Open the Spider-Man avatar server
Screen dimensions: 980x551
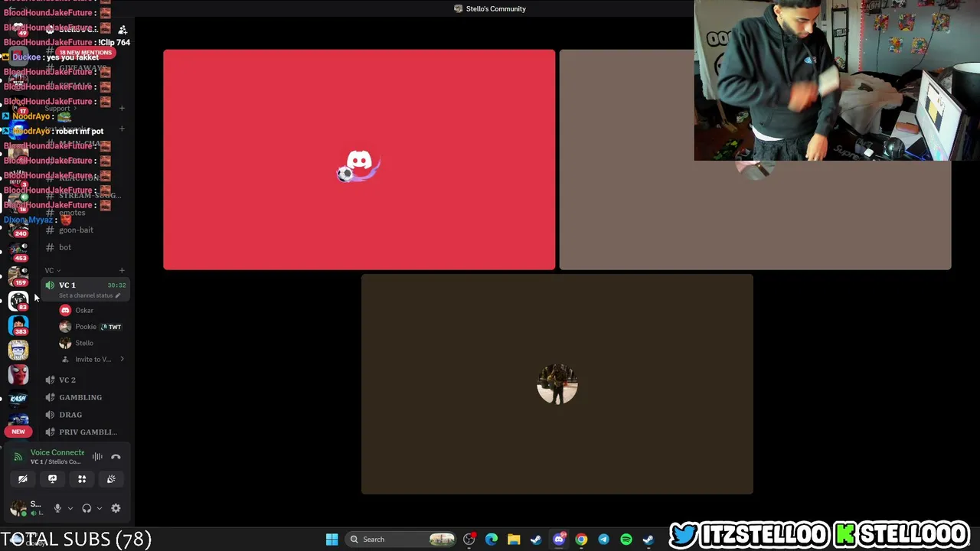click(18, 374)
